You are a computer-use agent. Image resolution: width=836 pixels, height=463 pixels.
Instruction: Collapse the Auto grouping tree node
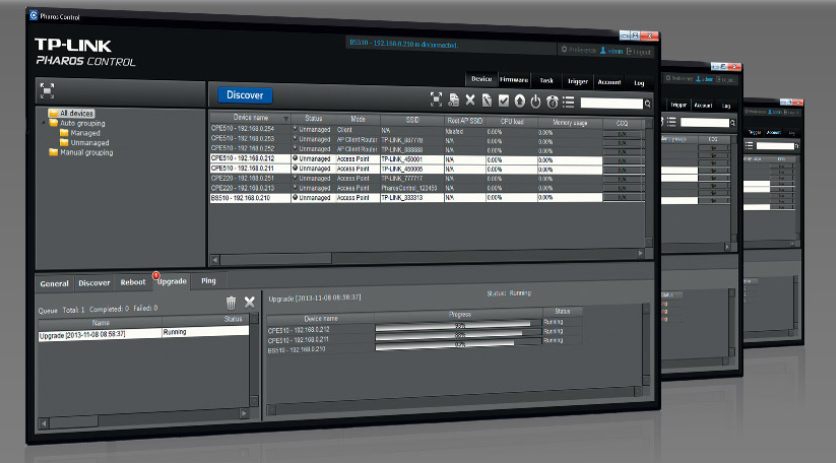tap(43, 123)
